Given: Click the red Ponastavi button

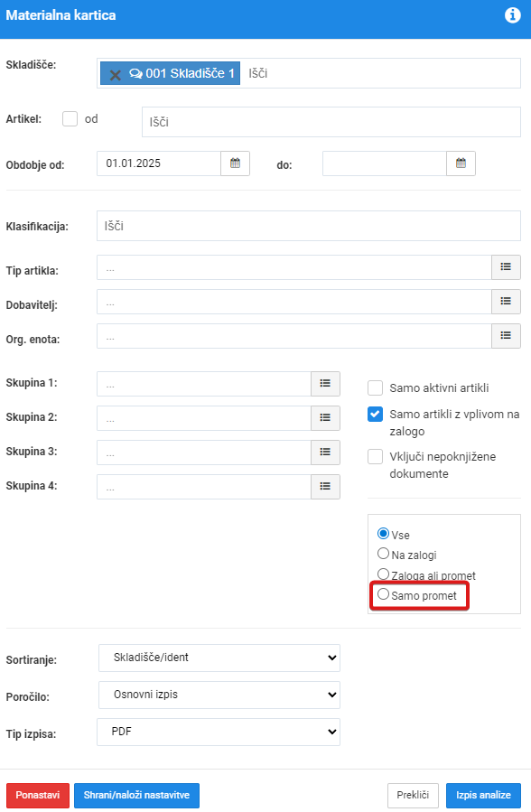Looking at the screenshot, I should 38,796.
